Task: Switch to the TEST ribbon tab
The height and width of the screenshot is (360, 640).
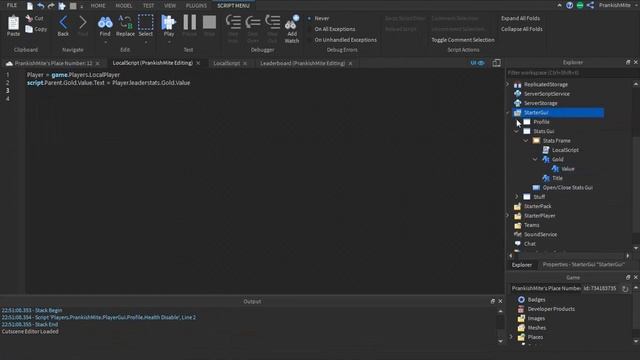Action: (149, 6)
